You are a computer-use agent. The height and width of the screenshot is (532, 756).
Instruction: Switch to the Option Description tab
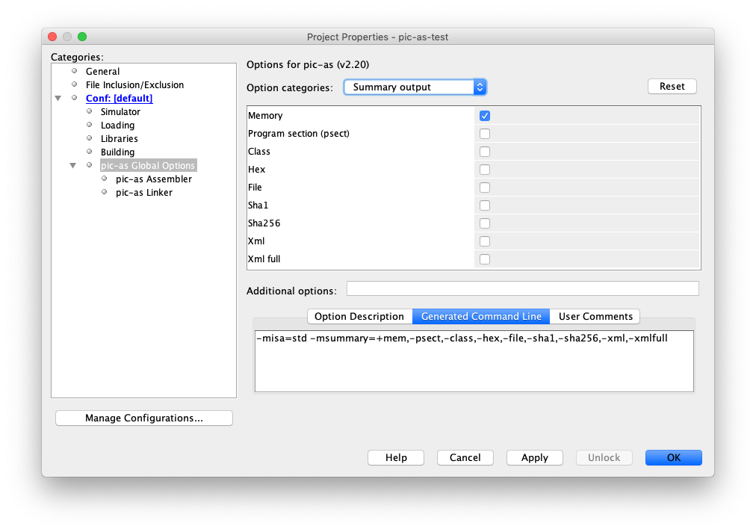(359, 317)
